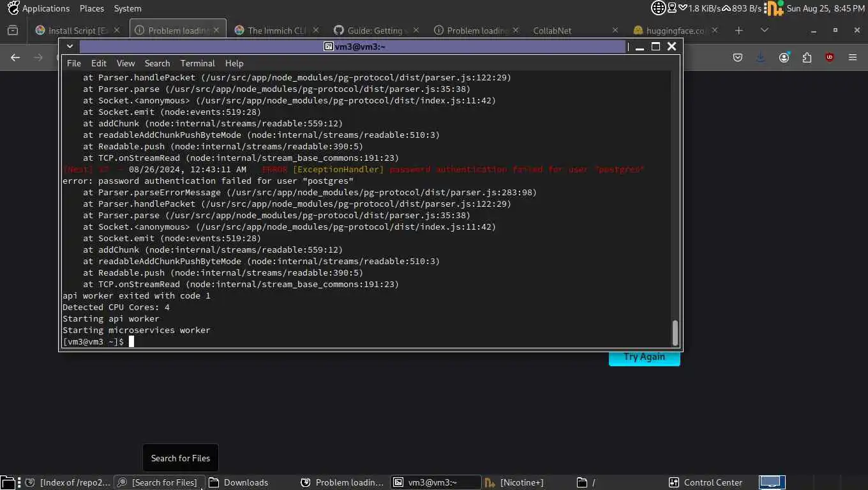Switch to the Install Script browser tab
This screenshot has width=868, height=490.
(x=79, y=30)
